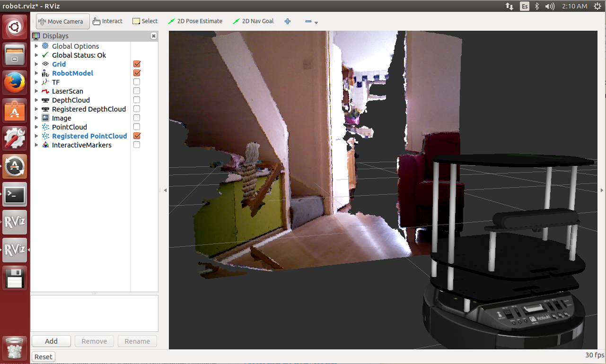Click the PointCloud dots icon
Viewport: 606px width, 364px height.
coord(45,127)
